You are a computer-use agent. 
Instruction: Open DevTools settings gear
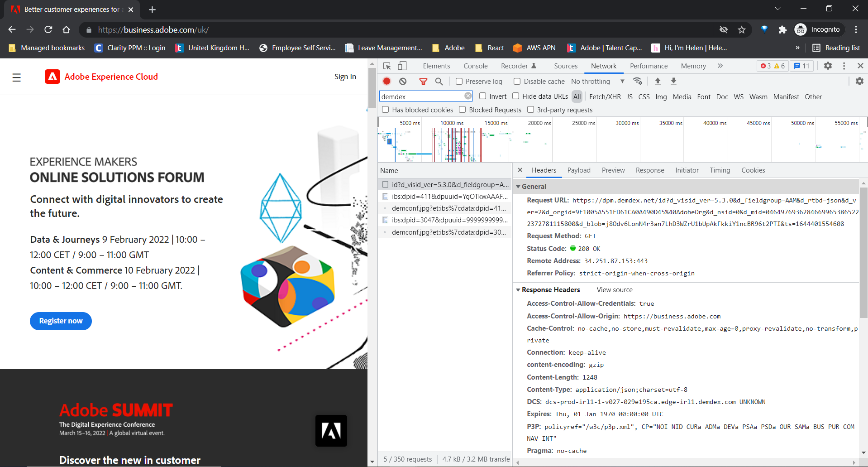click(x=828, y=66)
